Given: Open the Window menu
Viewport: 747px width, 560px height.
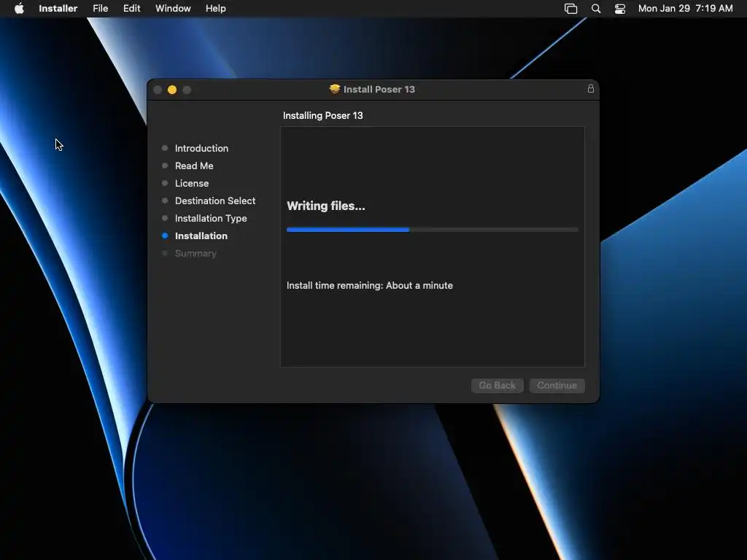Looking at the screenshot, I should coord(173,9).
